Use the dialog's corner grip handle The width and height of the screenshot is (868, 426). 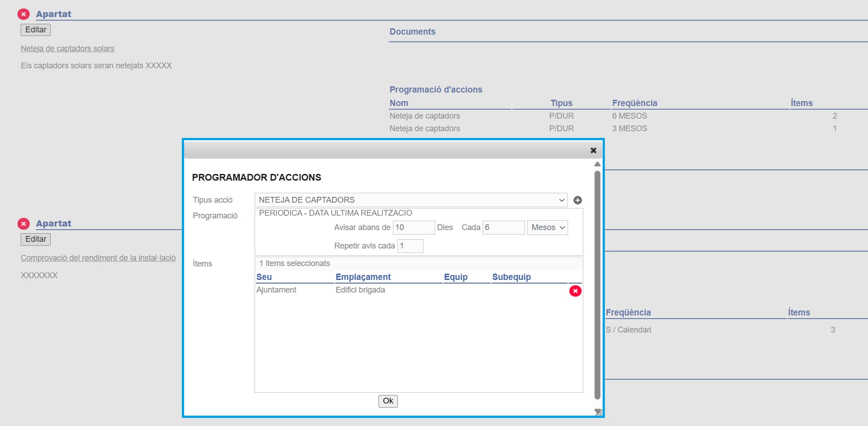click(598, 412)
